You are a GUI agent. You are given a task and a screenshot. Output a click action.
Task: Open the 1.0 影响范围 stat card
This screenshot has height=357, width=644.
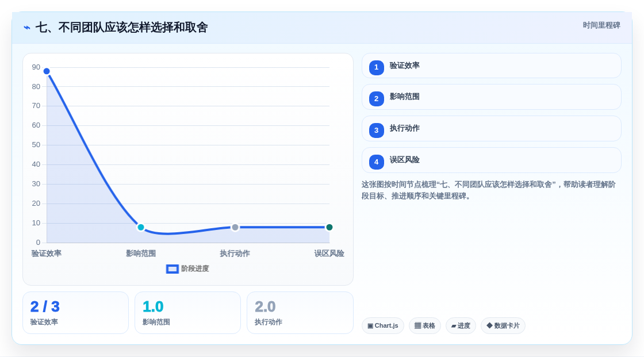pos(187,313)
